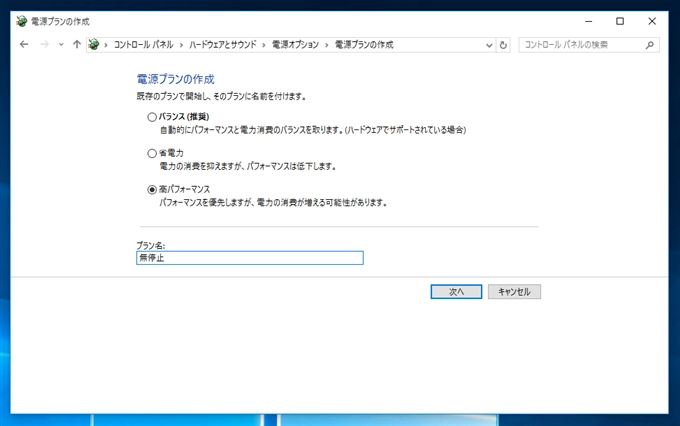Open コントロール パネル breadcrumb
The height and width of the screenshot is (426, 680).
coord(144,45)
